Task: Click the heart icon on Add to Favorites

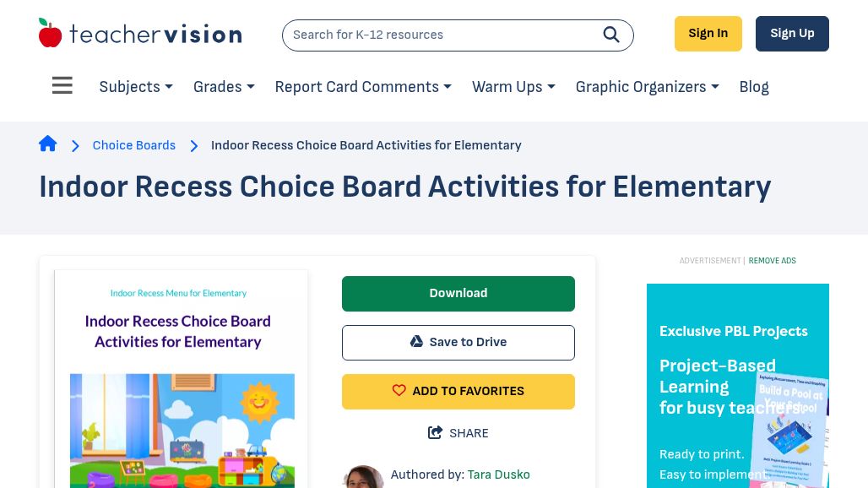Action: point(399,390)
